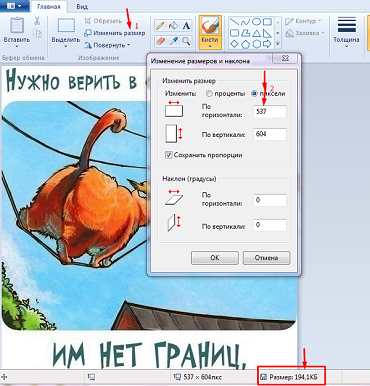Choose the right triangle shape
Viewport: 370px width, 386px height.
(267, 33)
